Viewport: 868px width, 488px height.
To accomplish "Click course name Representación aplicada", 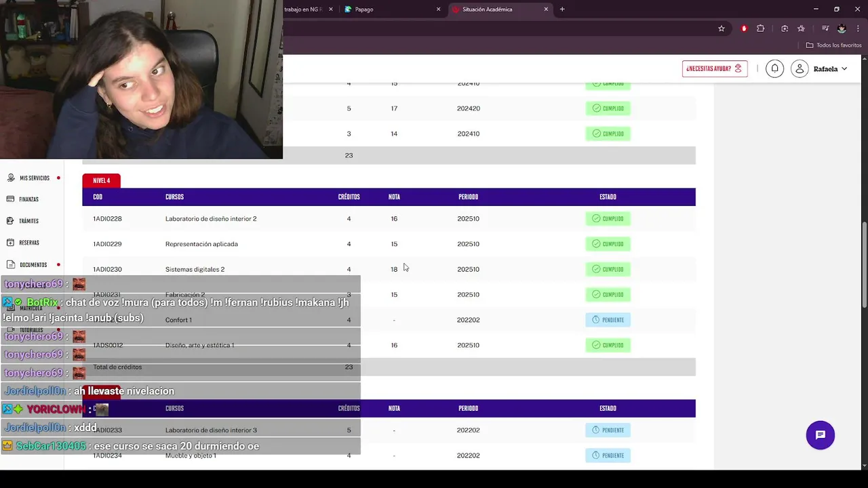I will pyautogui.click(x=201, y=244).
